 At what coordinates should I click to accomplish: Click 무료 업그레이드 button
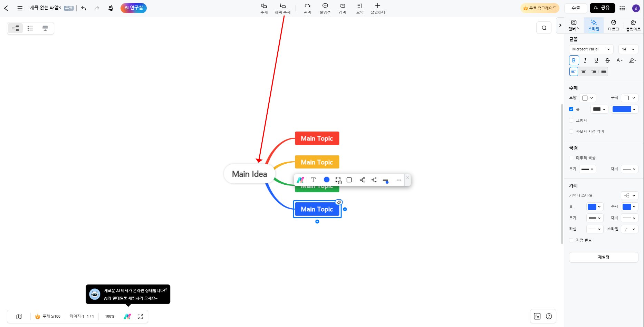[x=540, y=8]
